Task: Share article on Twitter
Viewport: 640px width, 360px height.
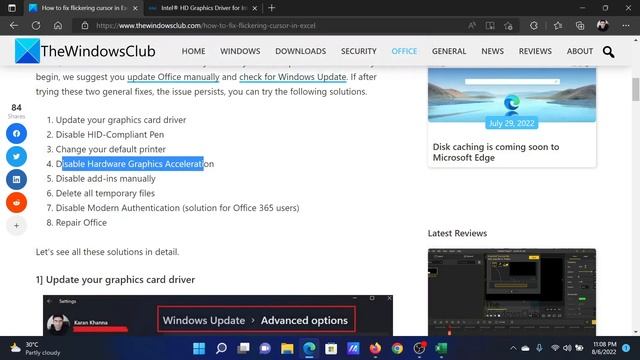Action: (16, 156)
